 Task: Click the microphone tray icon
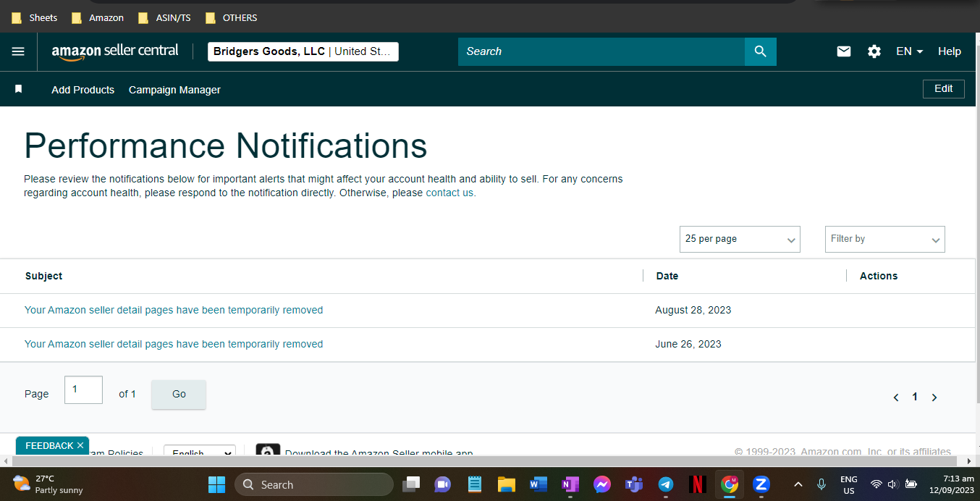(x=821, y=484)
